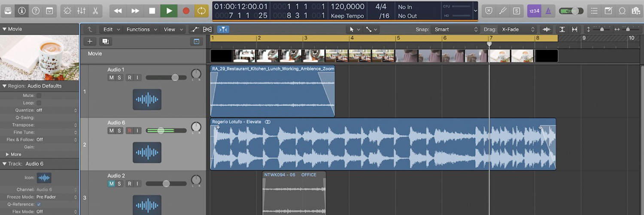
Task: Open the media browser icon
Action: tap(636, 11)
